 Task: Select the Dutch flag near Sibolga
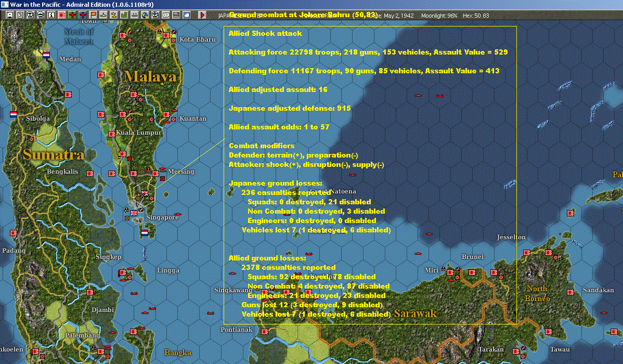click(14, 114)
